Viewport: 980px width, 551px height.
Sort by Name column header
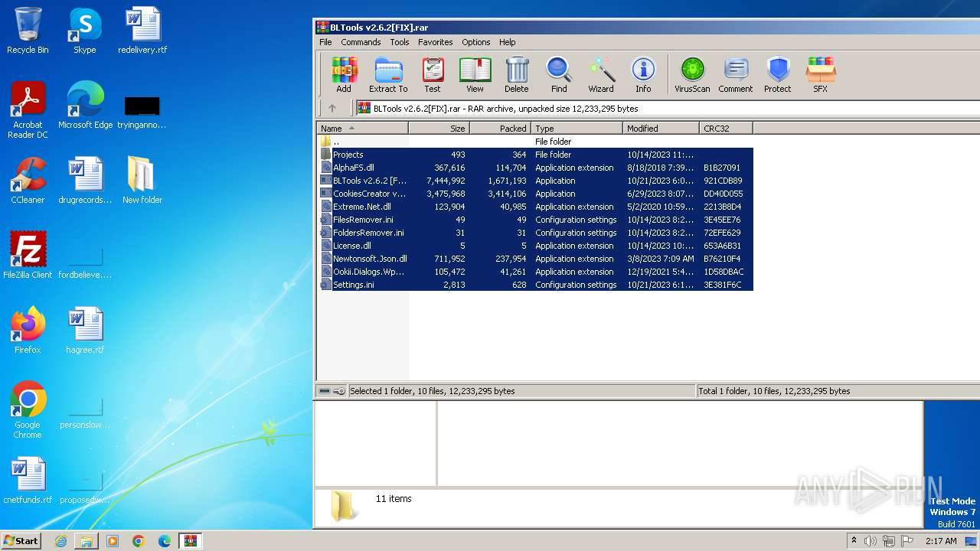coord(363,128)
